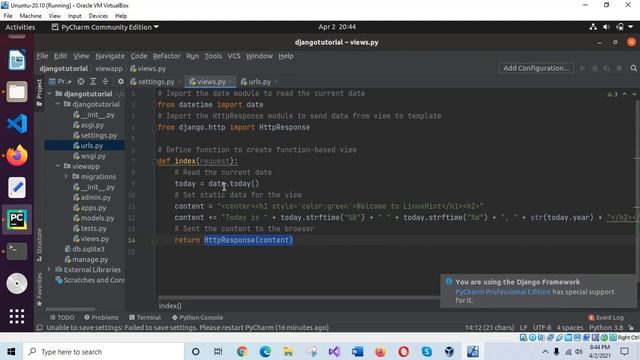Click the editor horizontal scrollbar
The height and width of the screenshot is (360, 640).
299,297
